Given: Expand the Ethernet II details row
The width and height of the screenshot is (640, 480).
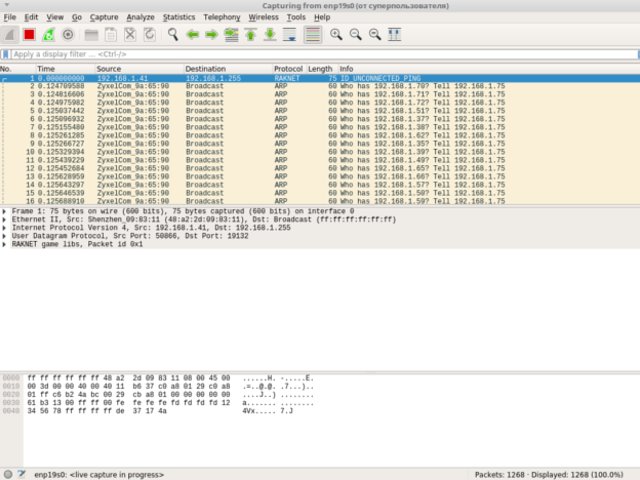Looking at the screenshot, I should coord(4,220).
